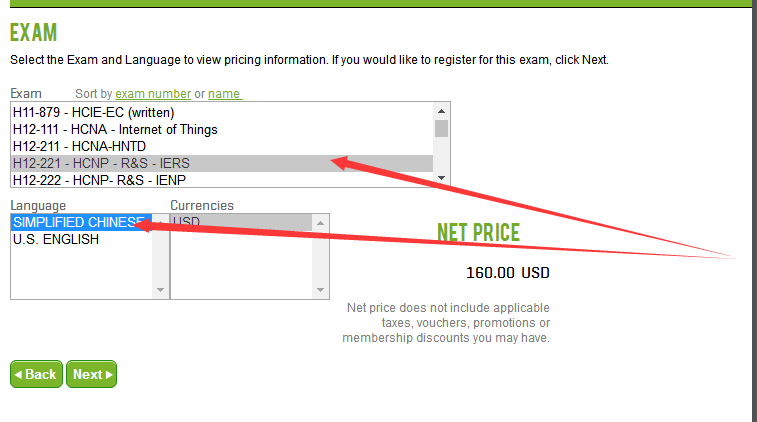
Task: Click Currencies list scroll up arrow
Action: (x=319, y=221)
